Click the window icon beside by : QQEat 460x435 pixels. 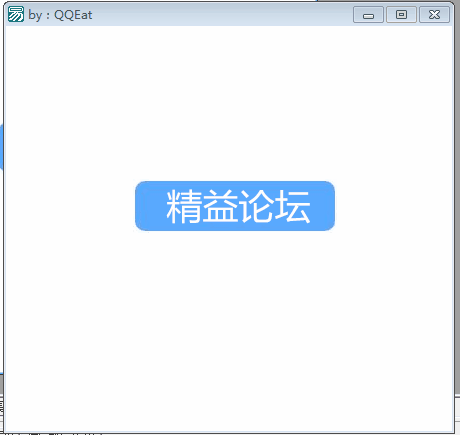[16, 14]
